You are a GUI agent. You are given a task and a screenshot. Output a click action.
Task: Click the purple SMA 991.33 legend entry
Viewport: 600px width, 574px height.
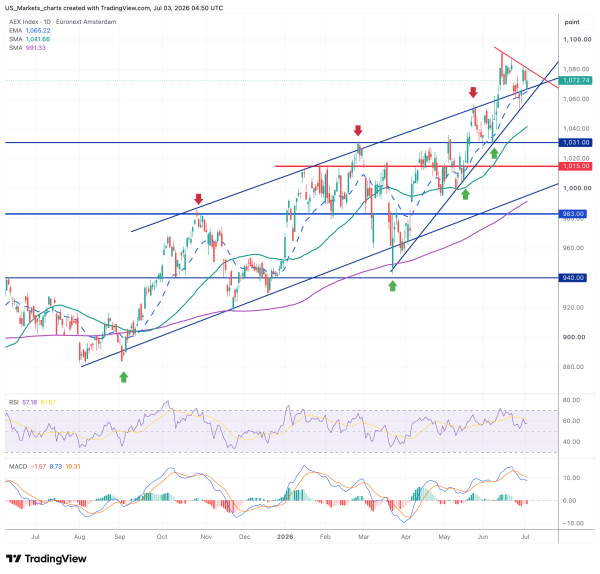click(27, 48)
